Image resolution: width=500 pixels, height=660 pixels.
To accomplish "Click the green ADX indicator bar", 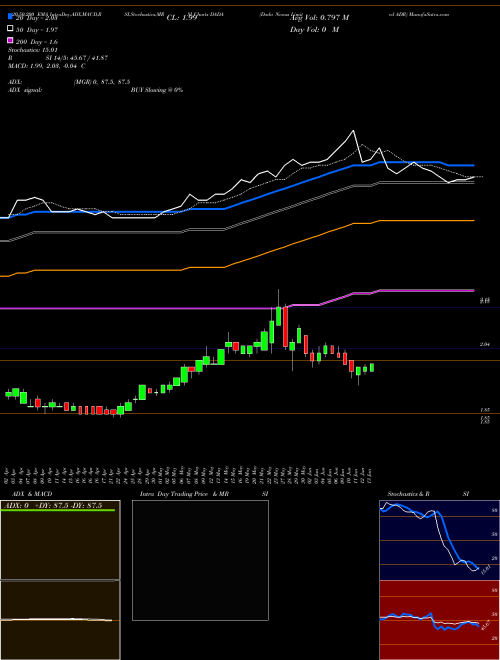I will [58, 510].
